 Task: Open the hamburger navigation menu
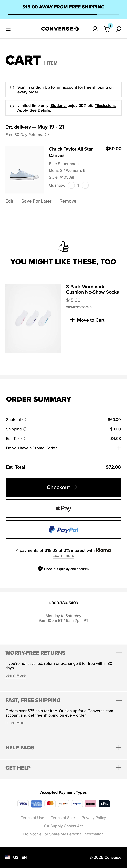[x=8, y=29]
